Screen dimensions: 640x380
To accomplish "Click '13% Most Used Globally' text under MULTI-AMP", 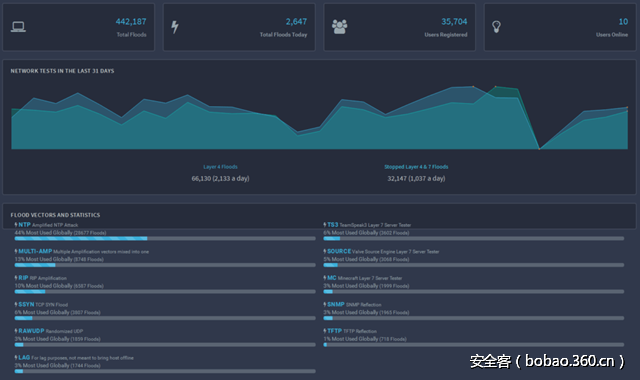I will (43, 259).
